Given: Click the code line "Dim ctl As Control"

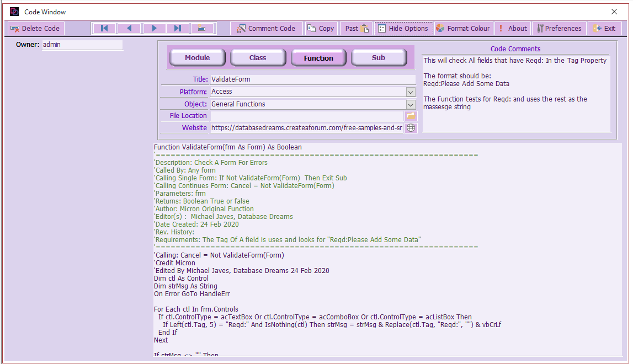Looking at the screenshot, I should point(181,279).
